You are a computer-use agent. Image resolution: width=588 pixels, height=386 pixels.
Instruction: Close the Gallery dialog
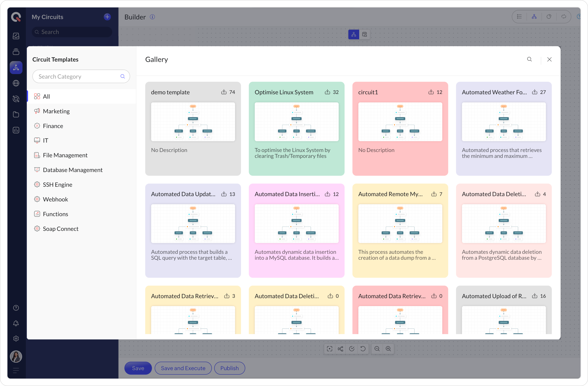tap(549, 59)
